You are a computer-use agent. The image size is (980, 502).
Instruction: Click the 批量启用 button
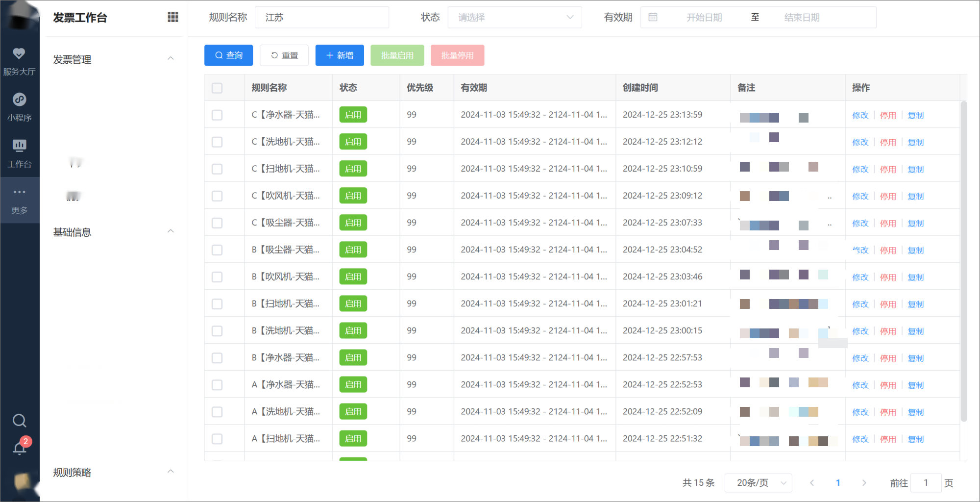397,55
